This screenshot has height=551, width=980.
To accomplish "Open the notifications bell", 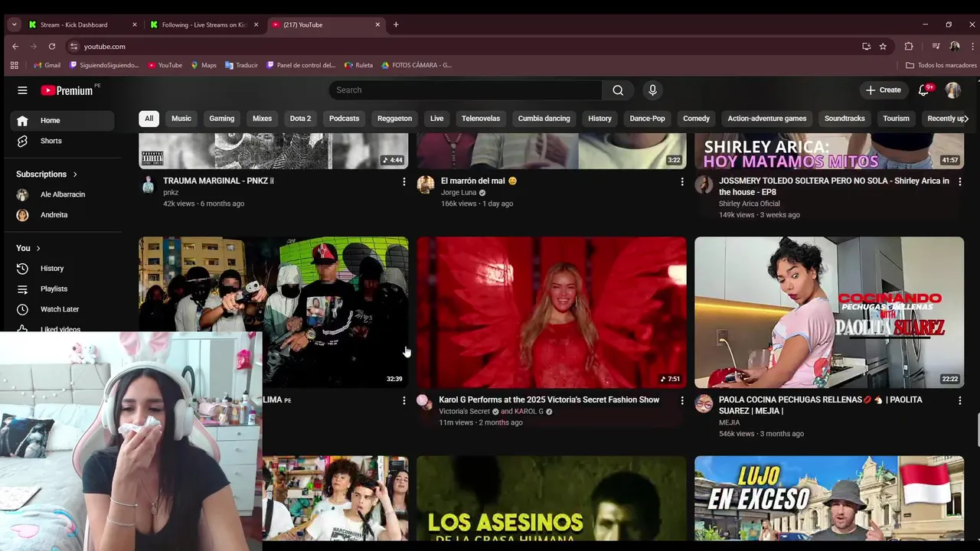I will 924,90.
